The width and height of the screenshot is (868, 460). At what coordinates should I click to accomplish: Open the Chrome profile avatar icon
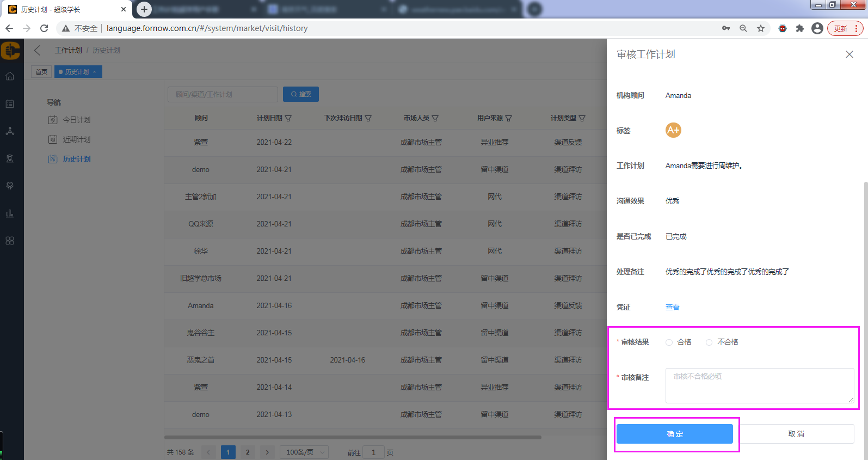pyautogui.click(x=817, y=28)
